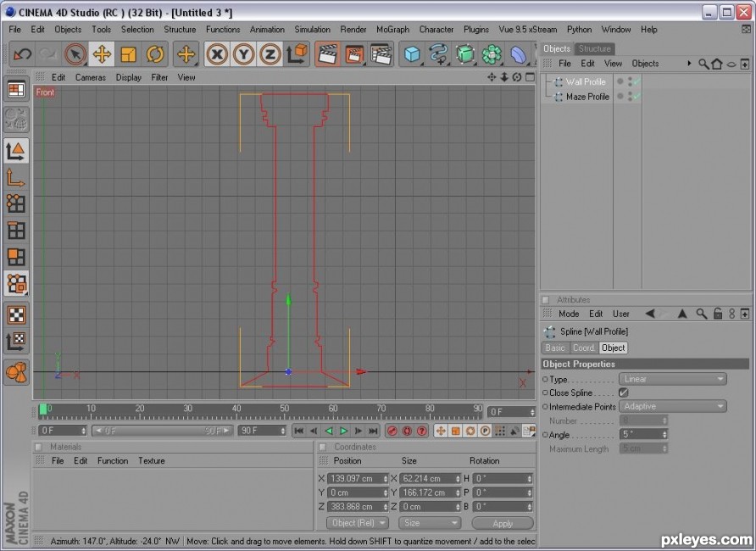Image resolution: width=756 pixels, height=551 pixels.
Task: Open the MoGraph menu
Action: pyautogui.click(x=392, y=30)
